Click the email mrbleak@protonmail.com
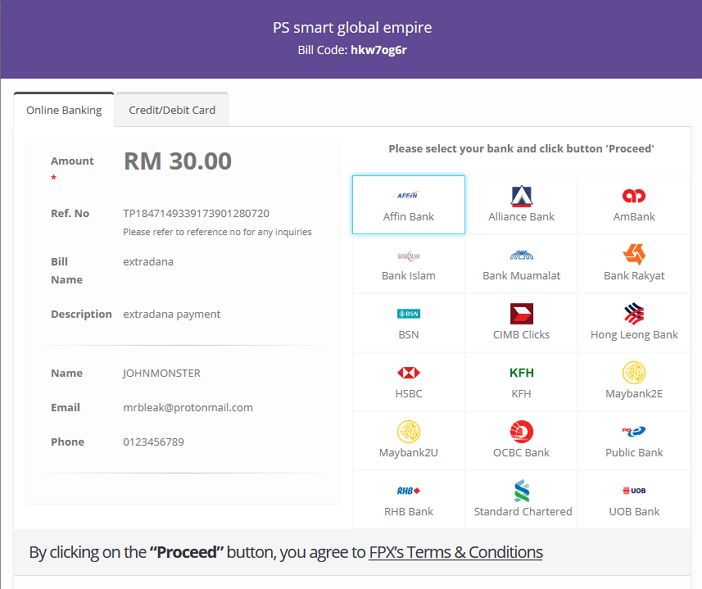Viewport: 702px width, 589px height. 188,407
